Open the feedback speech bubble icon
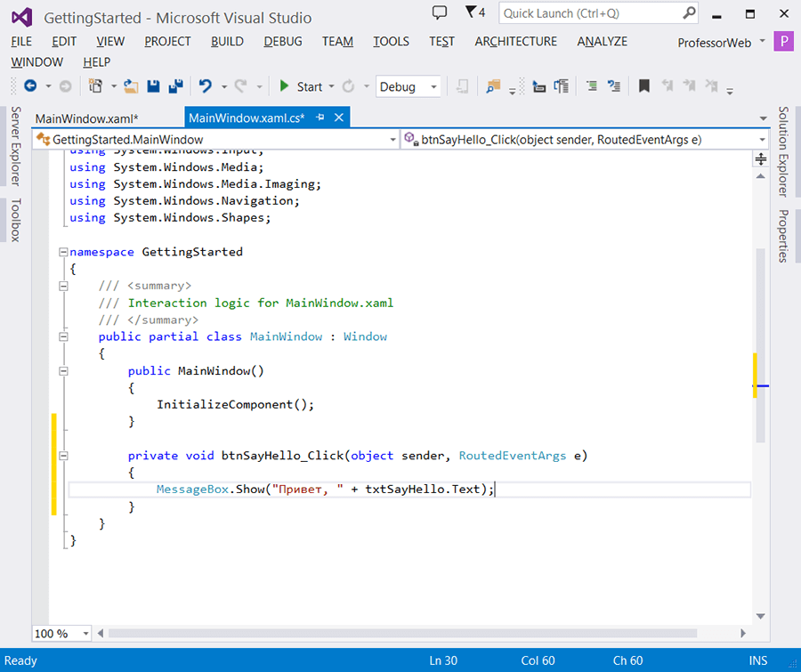The width and height of the screenshot is (801, 672). pyautogui.click(x=440, y=12)
